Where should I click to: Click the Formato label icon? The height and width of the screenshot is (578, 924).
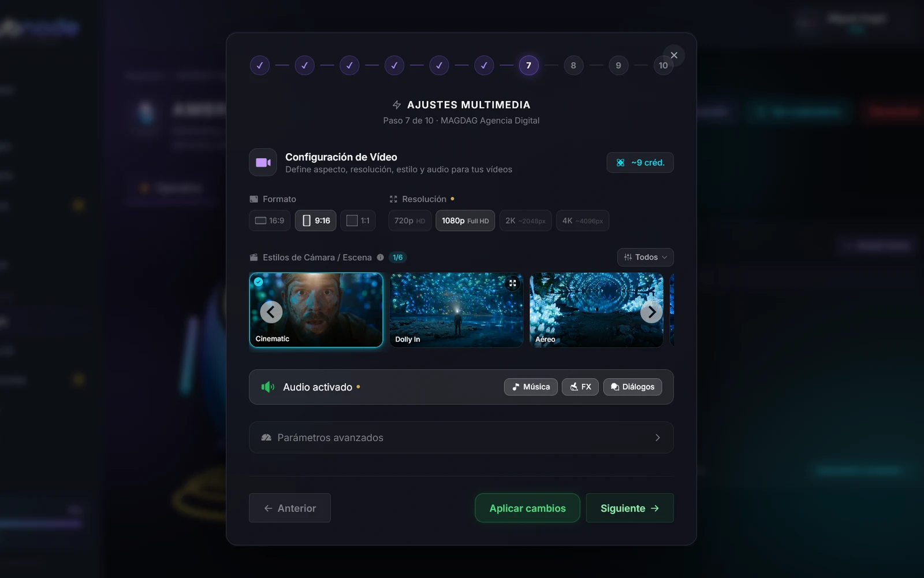[254, 199]
